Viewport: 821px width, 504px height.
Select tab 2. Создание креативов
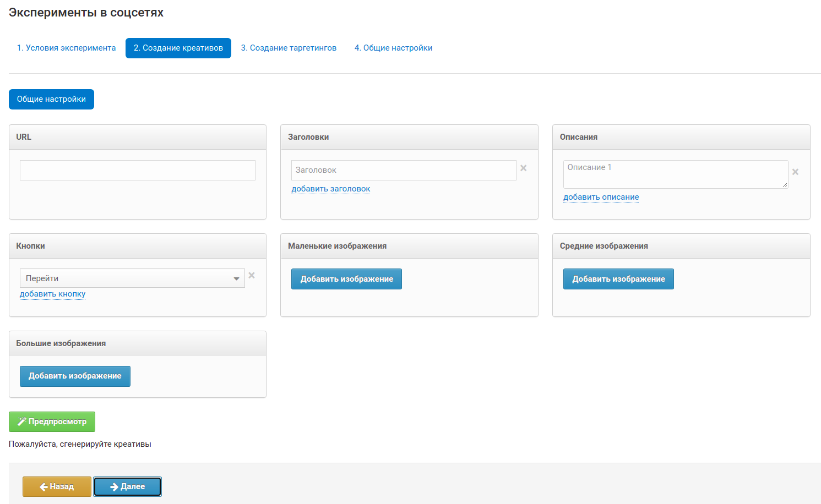pyautogui.click(x=178, y=48)
